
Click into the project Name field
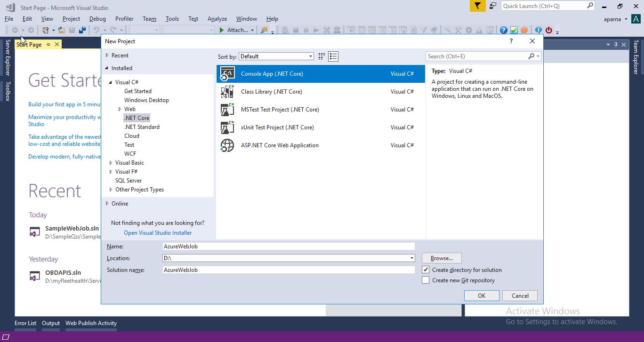coord(289,247)
